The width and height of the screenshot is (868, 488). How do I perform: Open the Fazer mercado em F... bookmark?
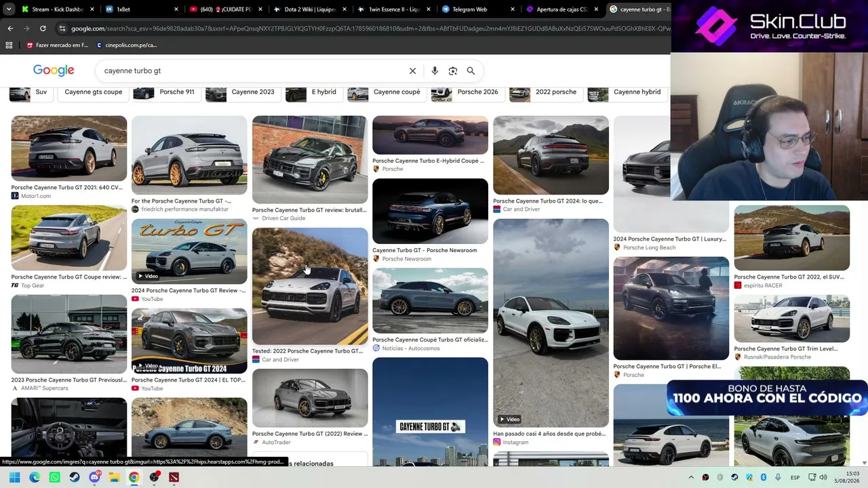coord(57,45)
